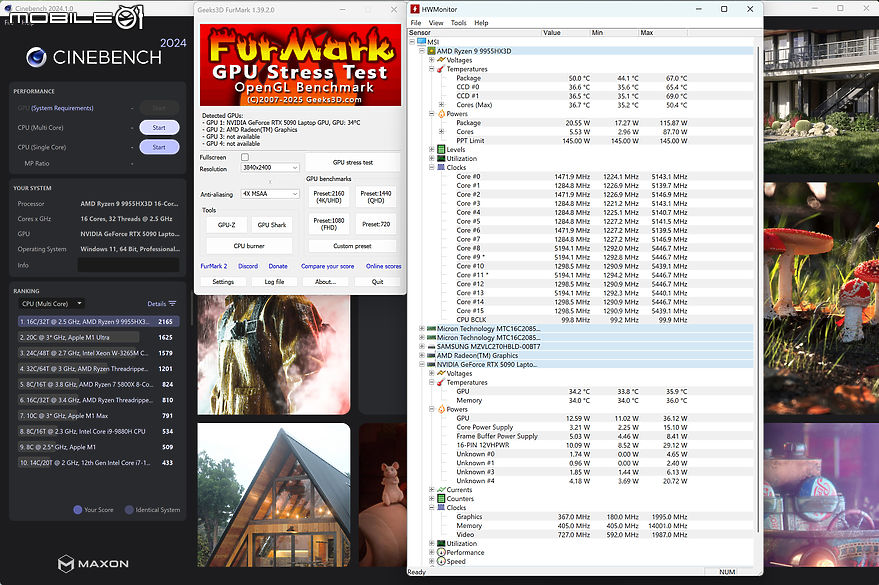Expand the Currents node in HWMonitor
This screenshot has width=879, height=585.
click(432, 490)
